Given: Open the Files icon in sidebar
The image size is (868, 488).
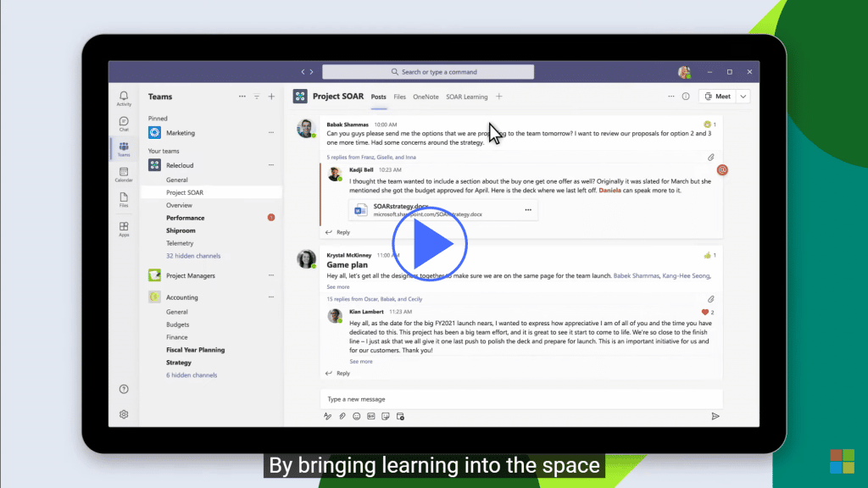Looking at the screenshot, I should coord(124,200).
